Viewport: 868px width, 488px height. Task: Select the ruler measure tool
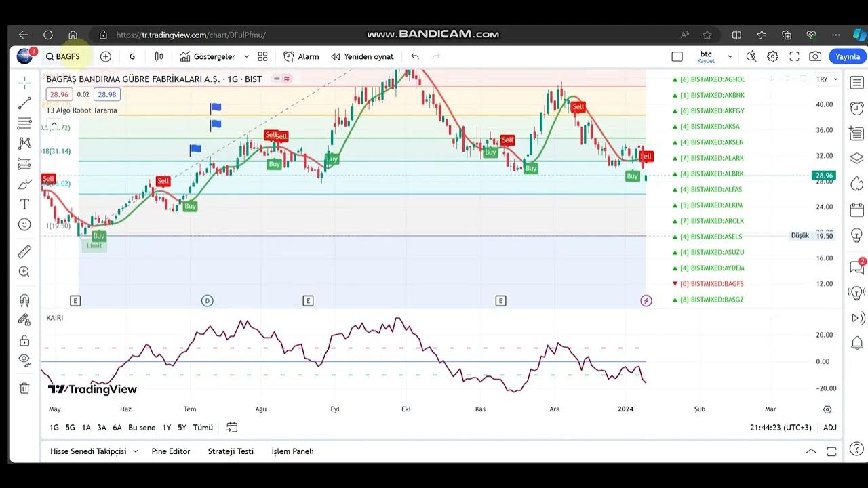tap(24, 252)
